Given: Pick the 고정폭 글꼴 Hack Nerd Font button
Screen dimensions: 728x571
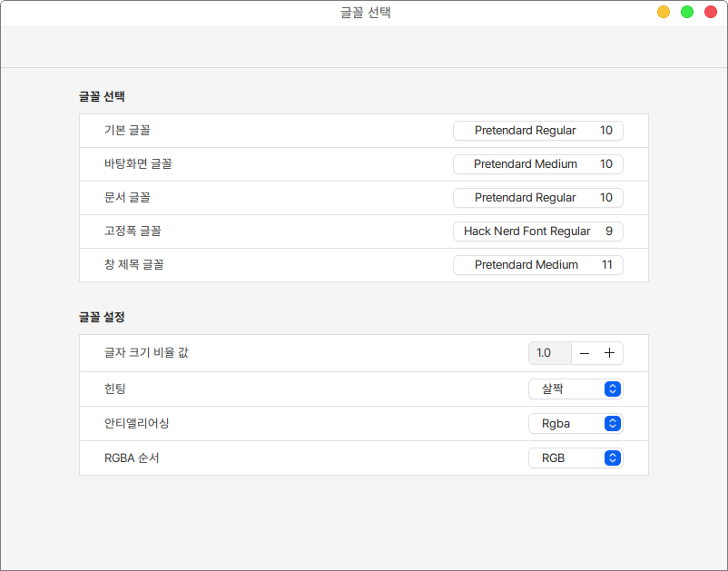Looking at the screenshot, I should coord(537,231).
